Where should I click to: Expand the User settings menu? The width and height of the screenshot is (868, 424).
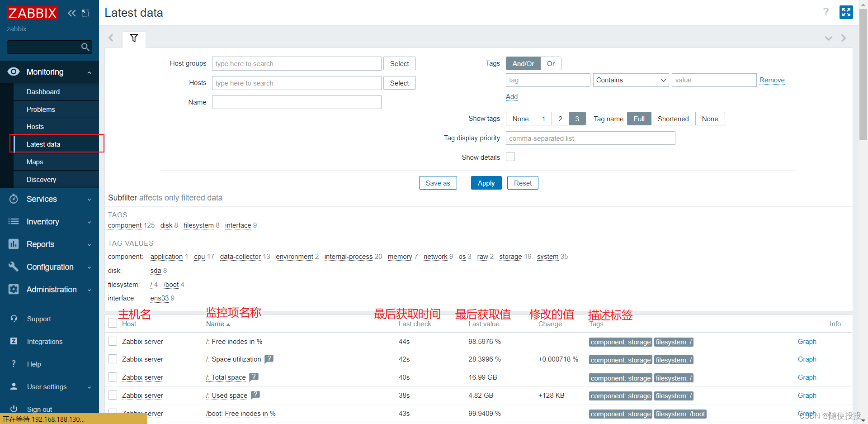(x=90, y=387)
